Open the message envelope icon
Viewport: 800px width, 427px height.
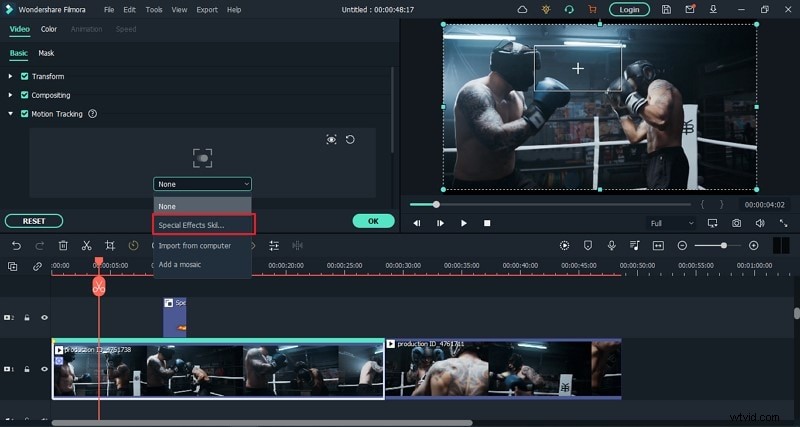690,9
